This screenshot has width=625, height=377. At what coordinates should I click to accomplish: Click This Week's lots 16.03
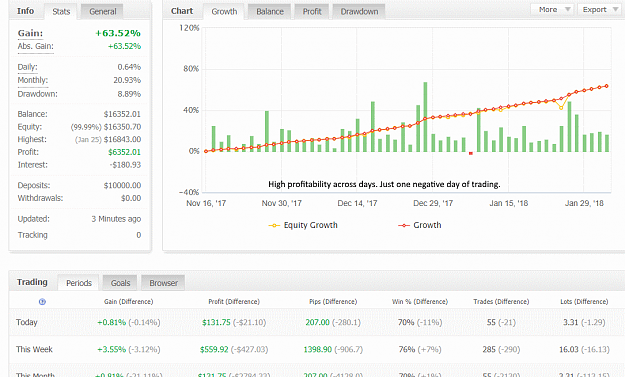tap(569, 350)
